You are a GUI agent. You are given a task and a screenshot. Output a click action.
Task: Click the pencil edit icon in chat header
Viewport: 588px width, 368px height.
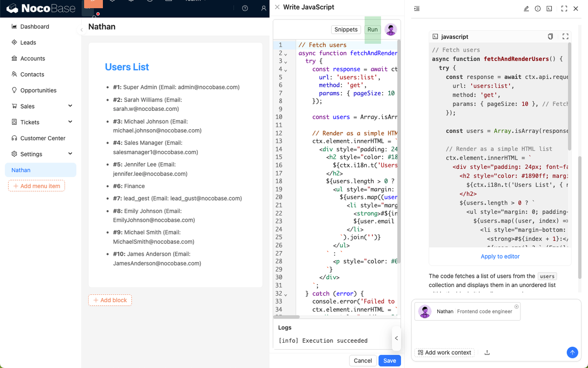[x=526, y=9]
